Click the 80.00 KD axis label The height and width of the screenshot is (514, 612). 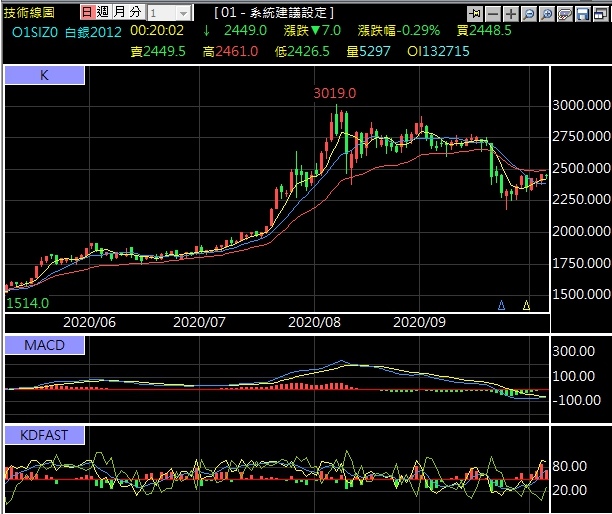[x=569, y=466]
